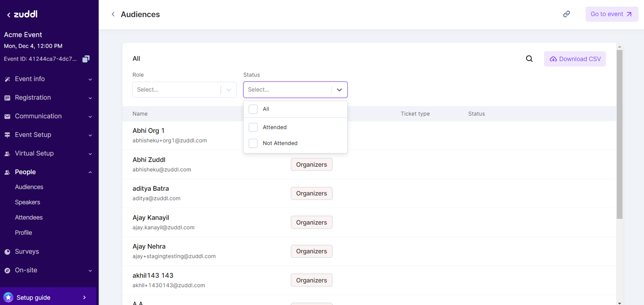This screenshot has width=644, height=305.
Task: Copy the Event ID to clipboard
Action: coord(86,59)
